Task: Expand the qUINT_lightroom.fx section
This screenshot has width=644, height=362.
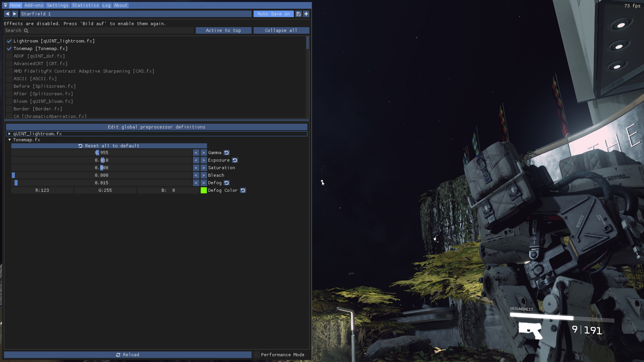Action: click(10, 134)
